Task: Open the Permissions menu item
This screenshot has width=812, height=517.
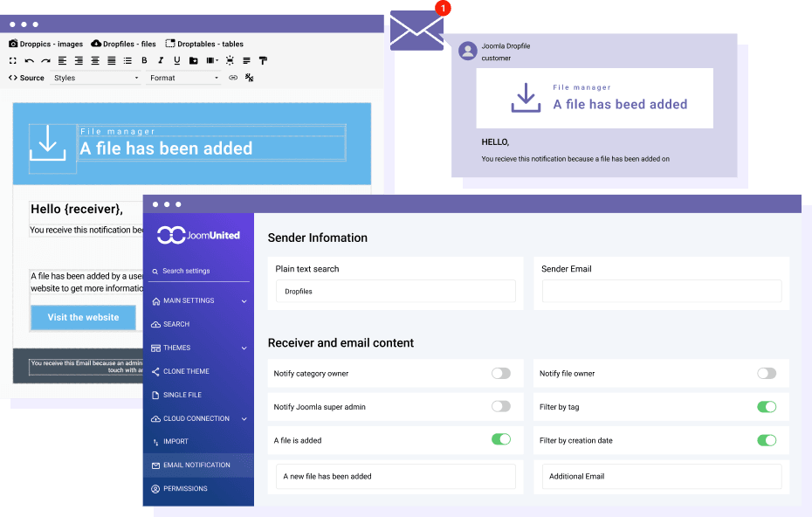Action: point(185,488)
